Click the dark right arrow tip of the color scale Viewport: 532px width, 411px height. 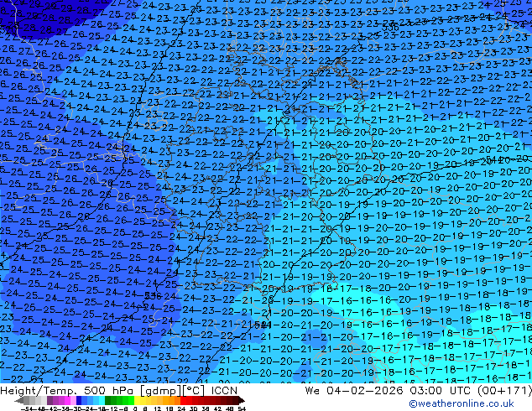pos(242,400)
